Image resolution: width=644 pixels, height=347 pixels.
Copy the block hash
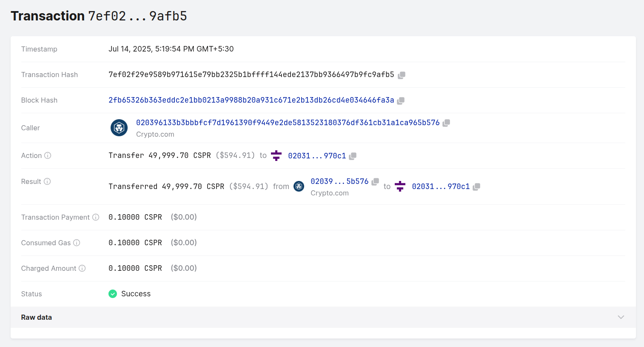click(401, 100)
